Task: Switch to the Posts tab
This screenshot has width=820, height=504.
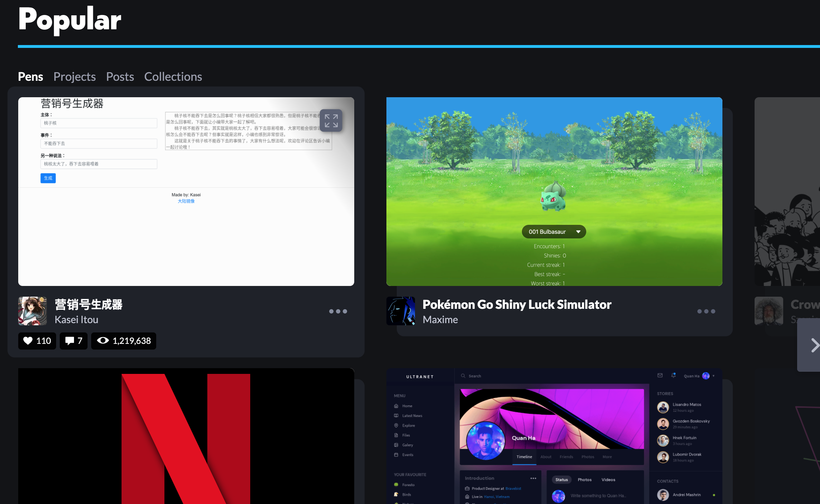Action: (120, 76)
